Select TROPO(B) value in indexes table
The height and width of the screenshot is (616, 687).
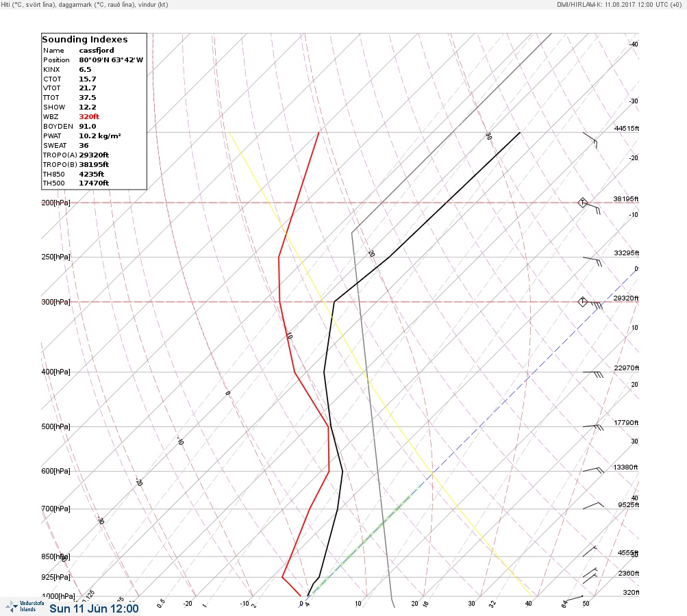(94, 165)
